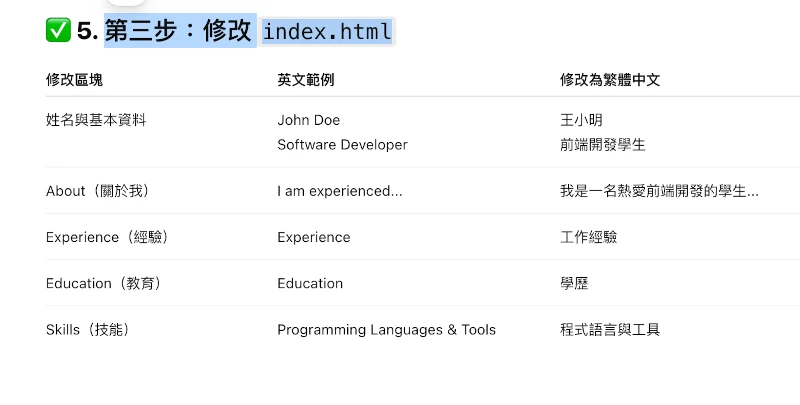Click the Programming Languages & Tools text
This screenshot has height=405, width=800.
point(386,329)
